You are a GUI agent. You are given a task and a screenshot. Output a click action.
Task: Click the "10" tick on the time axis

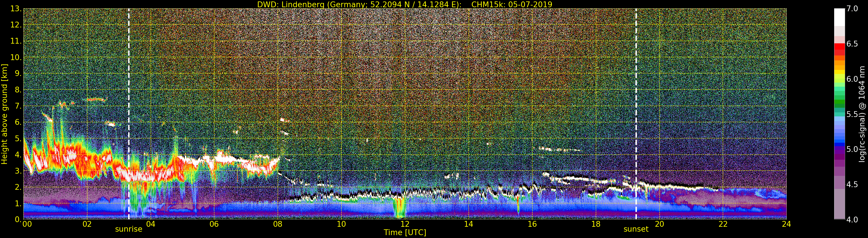coord(341,224)
